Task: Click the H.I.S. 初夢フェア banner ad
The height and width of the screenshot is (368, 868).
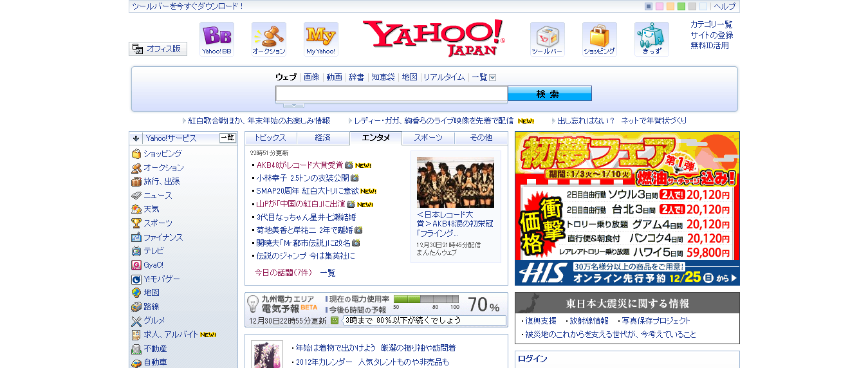Action: click(x=627, y=208)
